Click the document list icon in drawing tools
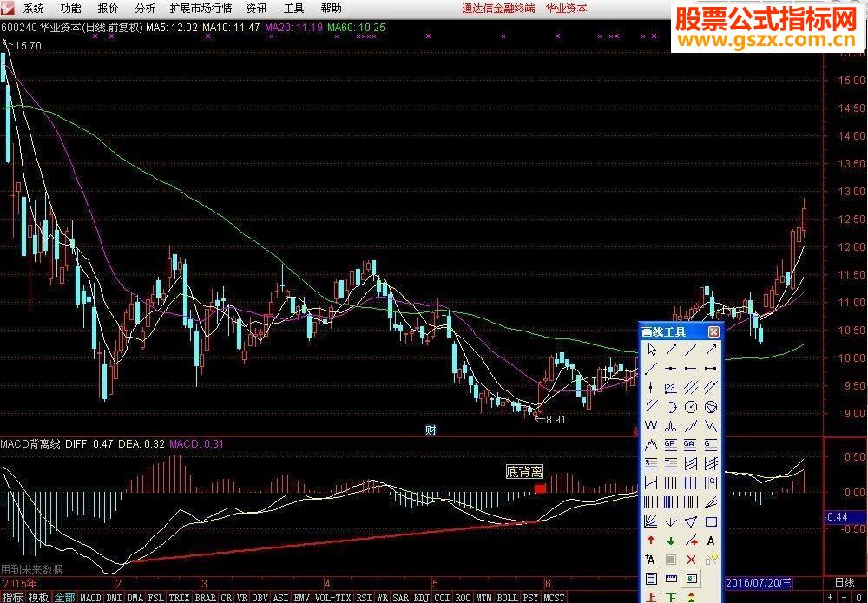Screen dimensions: 868x603 click(x=651, y=579)
